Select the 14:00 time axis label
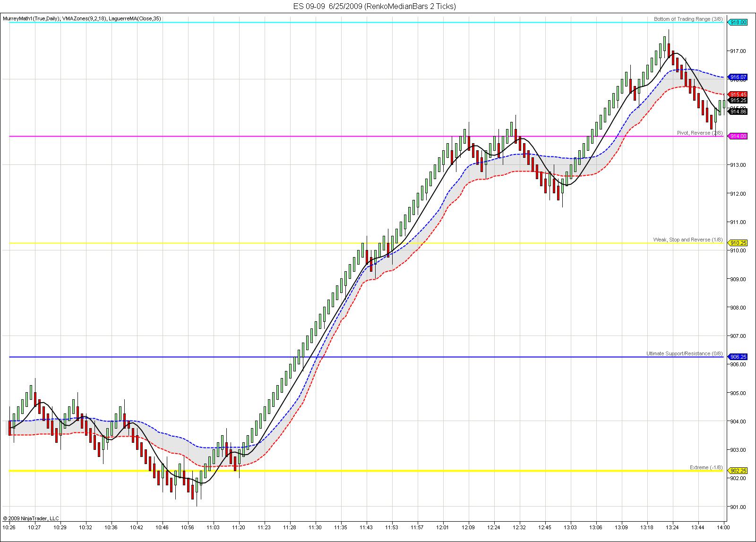The width and height of the screenshot is (756, 542). [x=723, y=527]
